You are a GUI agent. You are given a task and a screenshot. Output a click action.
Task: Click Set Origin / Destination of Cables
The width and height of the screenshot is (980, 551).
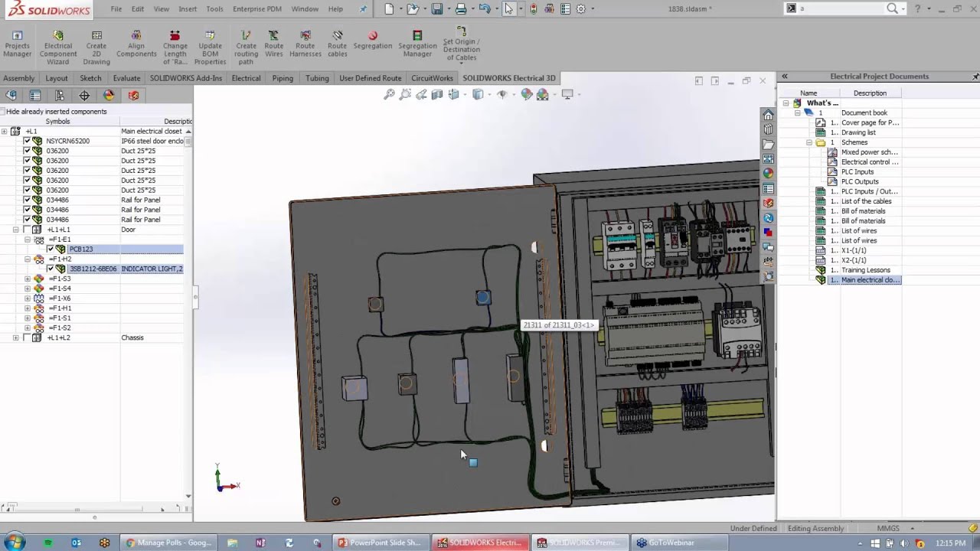click(x=461, y=44)
